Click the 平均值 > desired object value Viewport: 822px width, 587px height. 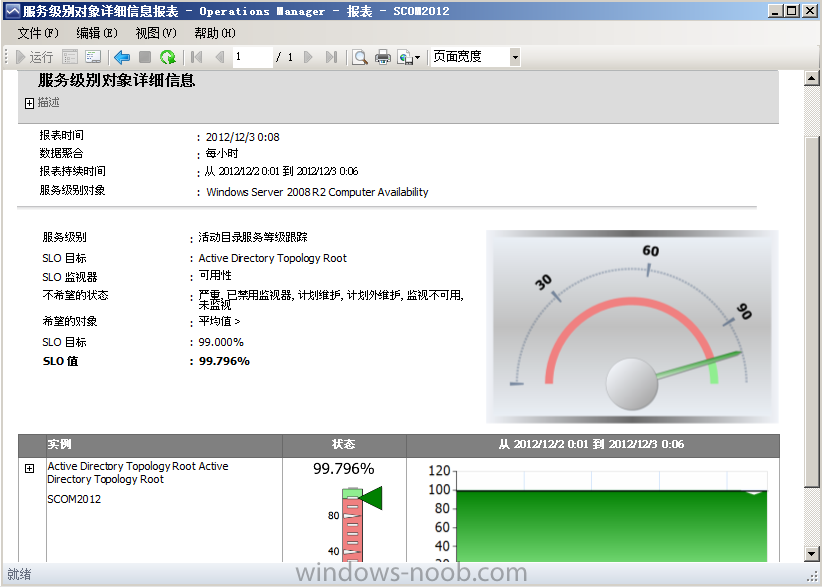219,321
